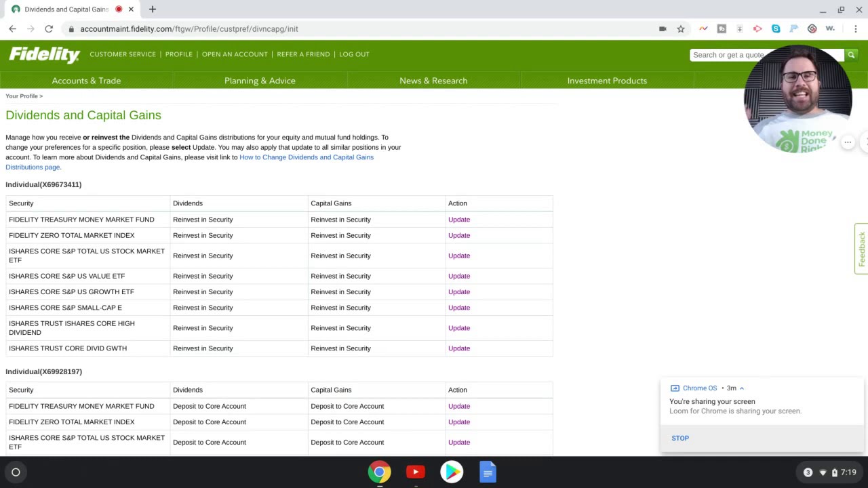Open the Chrome three-dot menu
The width and height of the screenshot is (868, 488).
coord(856,29)
